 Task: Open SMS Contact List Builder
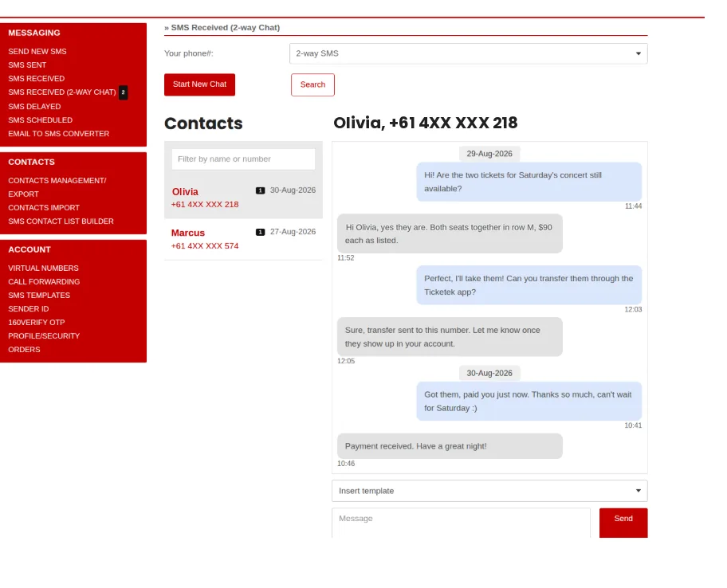[x=61, y=221]
